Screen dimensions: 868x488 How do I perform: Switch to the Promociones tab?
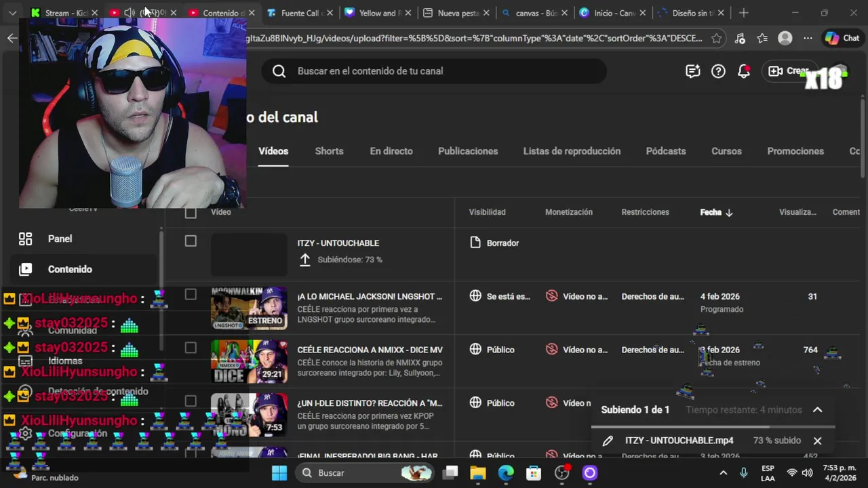(795, 151)
